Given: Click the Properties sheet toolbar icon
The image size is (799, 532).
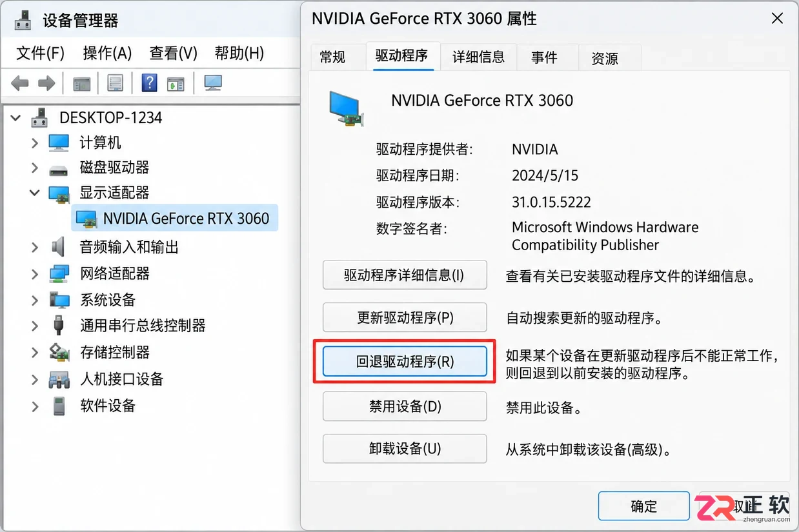Looking at the screenshot, I should [x=116, y=83].
